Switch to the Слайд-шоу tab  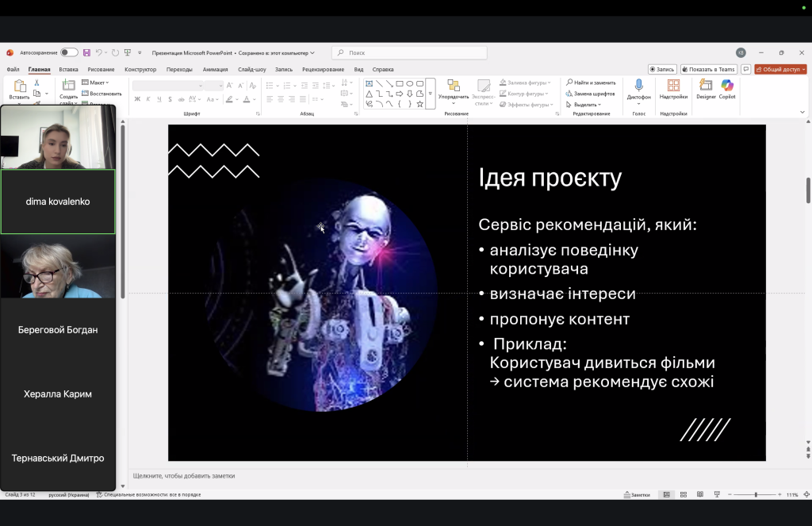[x=251, y=70]
